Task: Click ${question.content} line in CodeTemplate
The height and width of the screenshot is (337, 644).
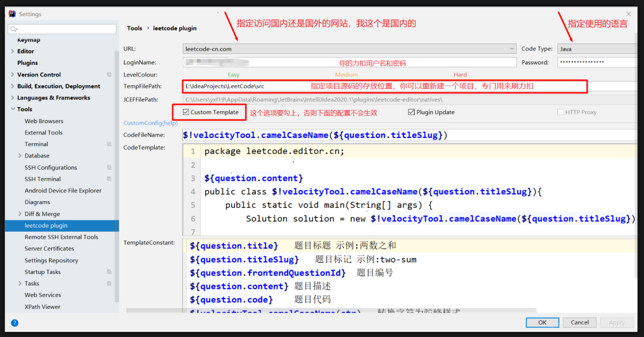Action: coord(253,178)
